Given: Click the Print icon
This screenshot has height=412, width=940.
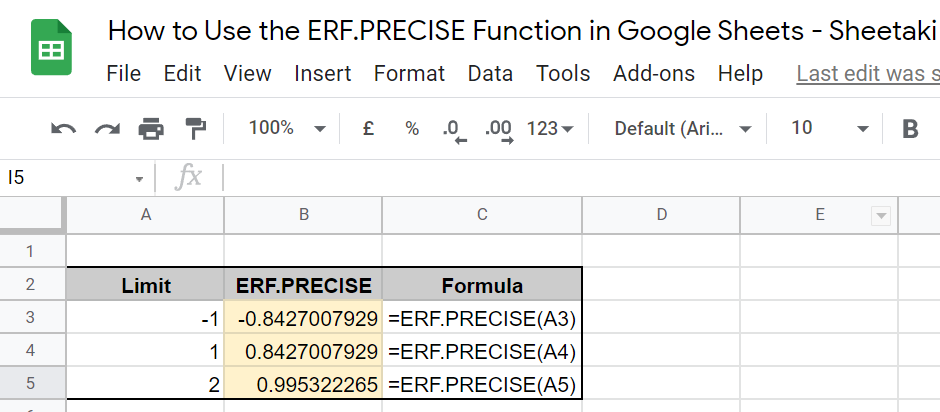Looking at the screenshot, I should (x=151, y=129).
